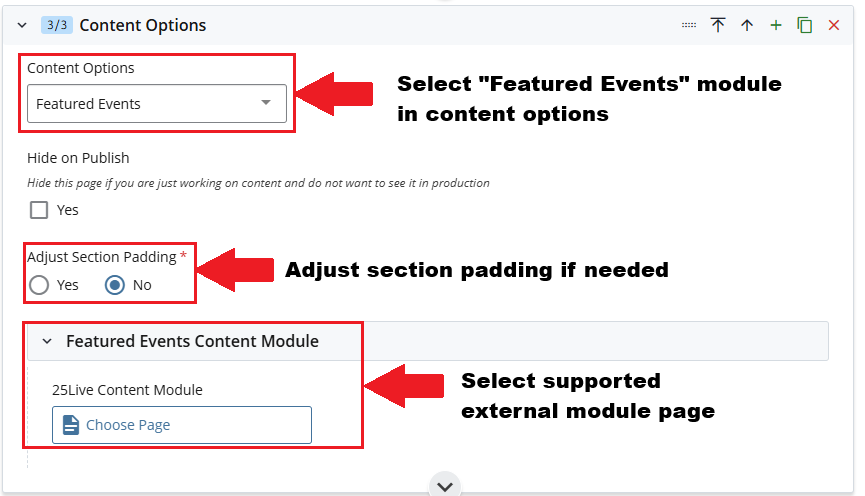Select Yes for Adjust Section Padding
This screenshot has width=865, height=496.
[x=39, y=285]
